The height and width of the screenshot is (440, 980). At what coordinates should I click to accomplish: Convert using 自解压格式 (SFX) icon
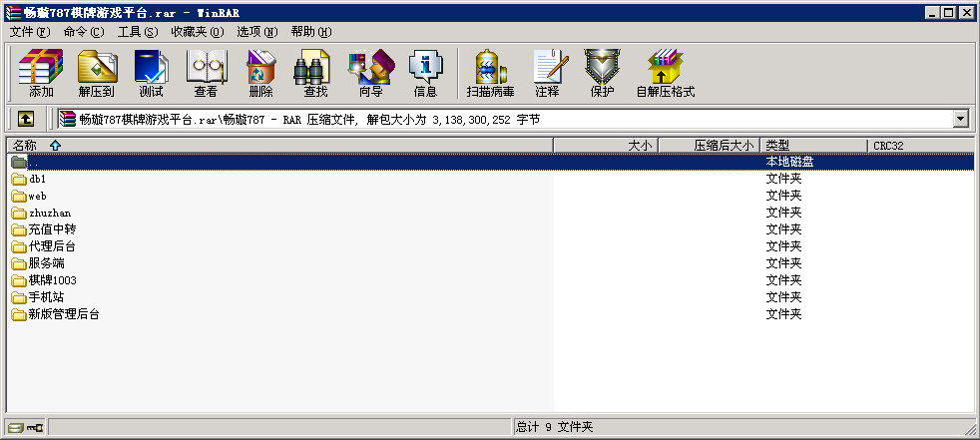[x=665, y=73]
